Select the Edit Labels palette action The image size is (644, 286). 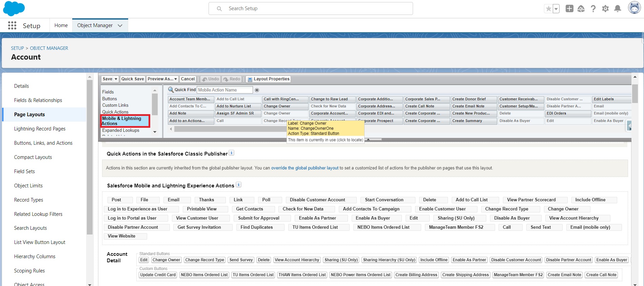point(612,99)
